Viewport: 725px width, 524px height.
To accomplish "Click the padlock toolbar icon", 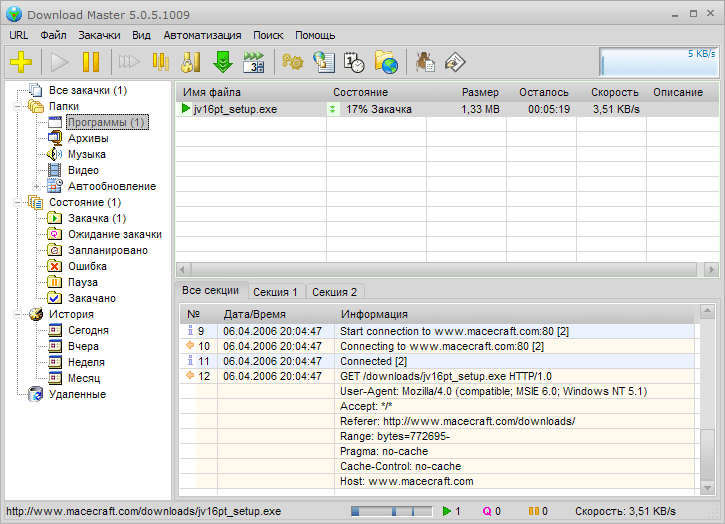I will pyautogui.click(x=192, y=62).
